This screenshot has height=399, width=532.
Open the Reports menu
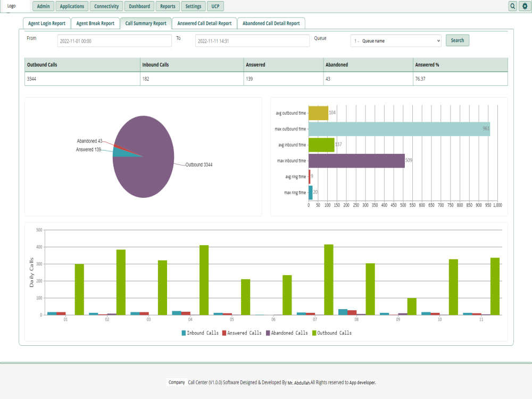[x=168, y=6]
